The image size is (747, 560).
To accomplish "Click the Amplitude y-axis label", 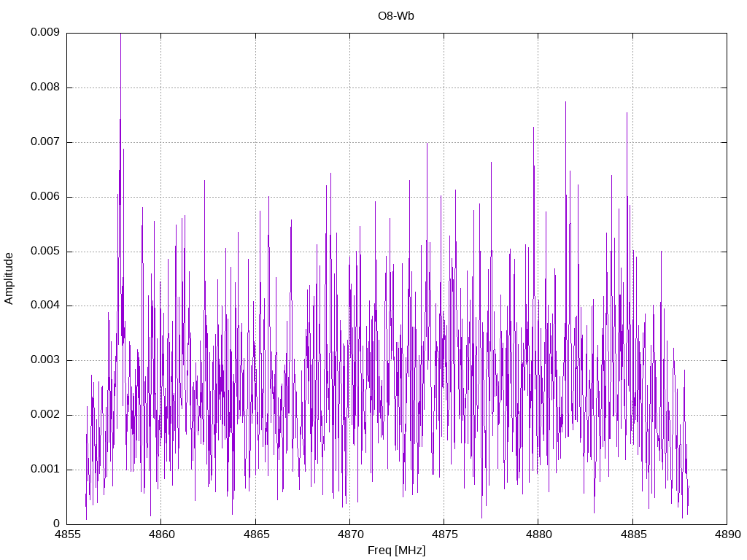I will click(x=9, y=279).
